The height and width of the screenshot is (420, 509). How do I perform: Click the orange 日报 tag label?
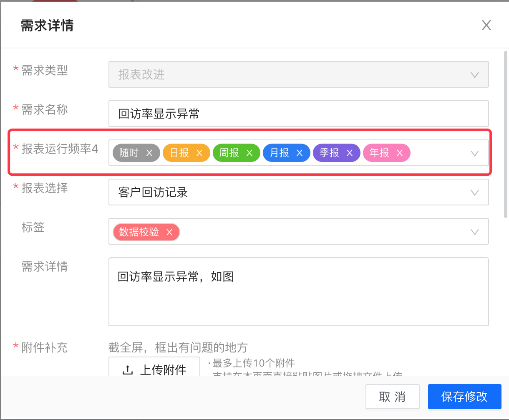[180, 153]
